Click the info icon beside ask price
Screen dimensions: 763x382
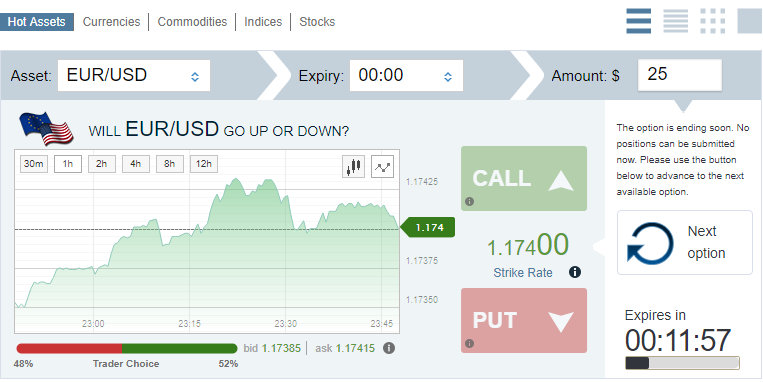[x=389, y=348]
